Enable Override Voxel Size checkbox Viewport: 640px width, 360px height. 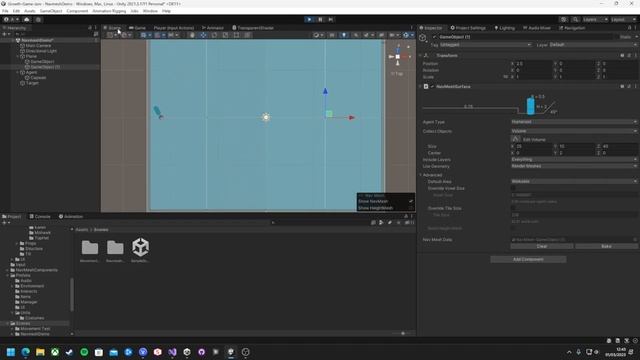[513, 188]
